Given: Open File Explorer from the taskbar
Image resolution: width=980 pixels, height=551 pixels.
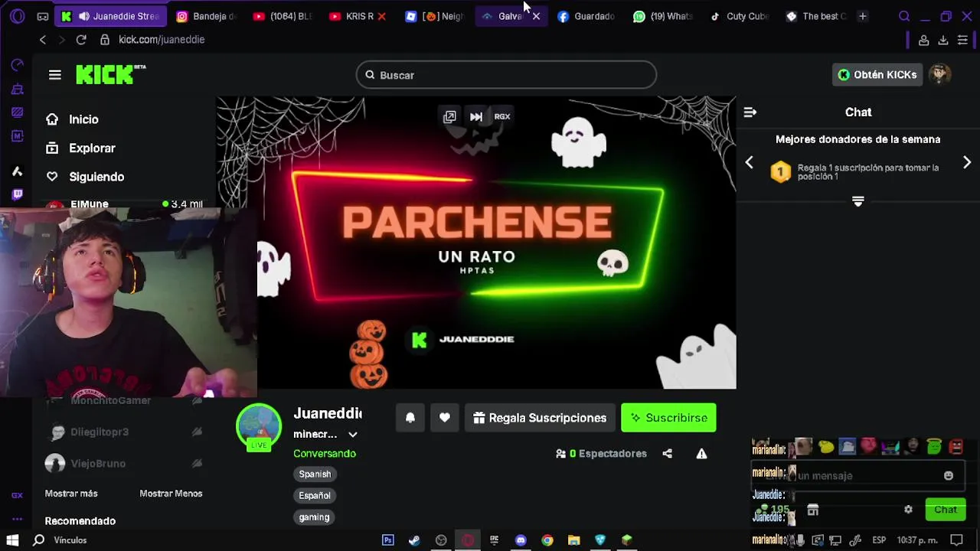Looking at the screenshot, I should (x=573, y=540).
